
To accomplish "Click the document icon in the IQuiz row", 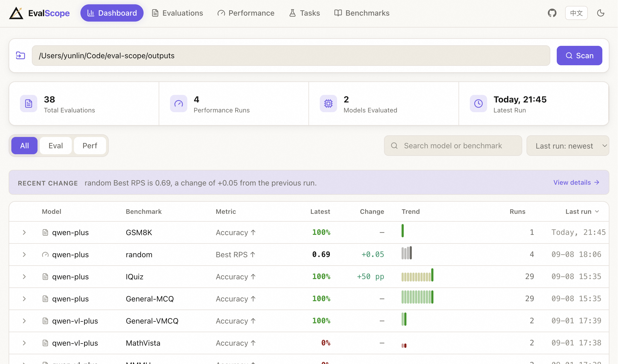I will point(45,277).
